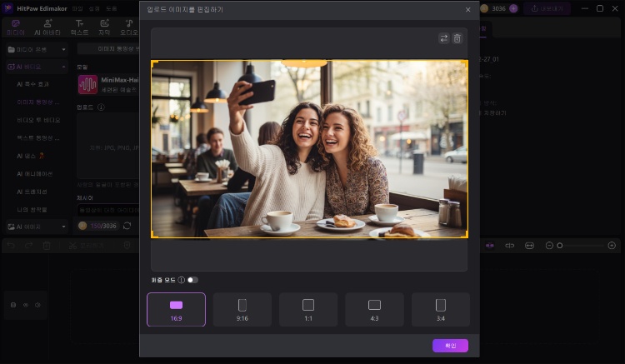Click the info icon beside the mode toggle
Screen dimensions: 625x364
click(x=182, y=280)
